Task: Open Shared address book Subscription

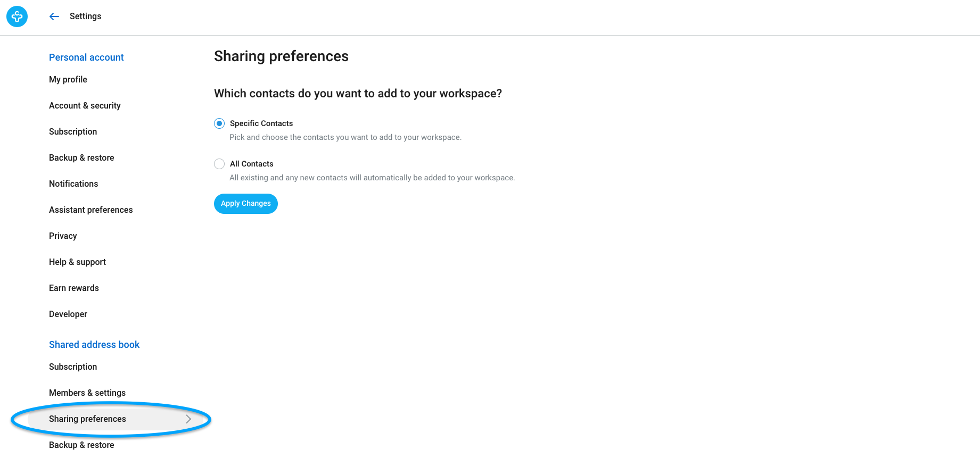Action: click(73, 367)
